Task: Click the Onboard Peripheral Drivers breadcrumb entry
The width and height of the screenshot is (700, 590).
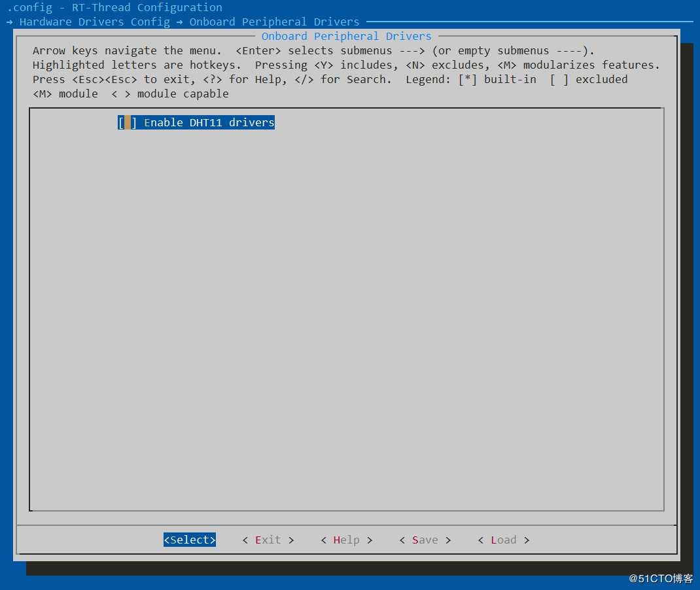Action: (x=274, y=22)
